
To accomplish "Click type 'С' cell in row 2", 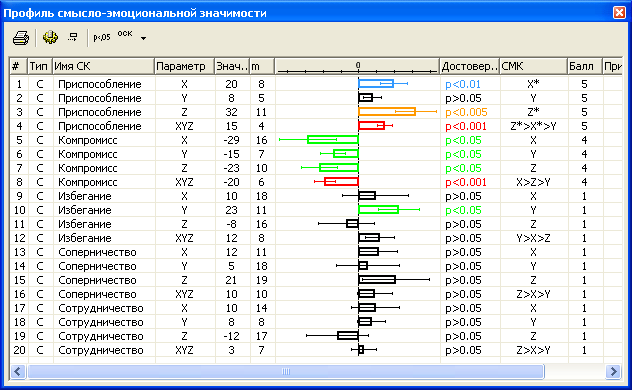I will pyautogui.click(x=40, y=98).
